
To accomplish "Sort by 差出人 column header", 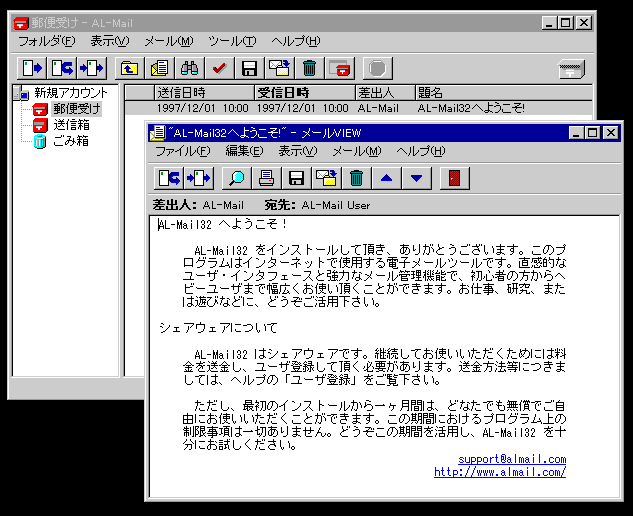I will (x=385, y=93).
